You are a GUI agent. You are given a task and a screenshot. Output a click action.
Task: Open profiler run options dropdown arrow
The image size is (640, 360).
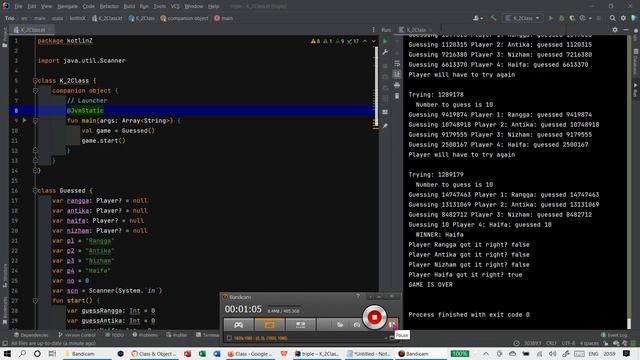590,19
